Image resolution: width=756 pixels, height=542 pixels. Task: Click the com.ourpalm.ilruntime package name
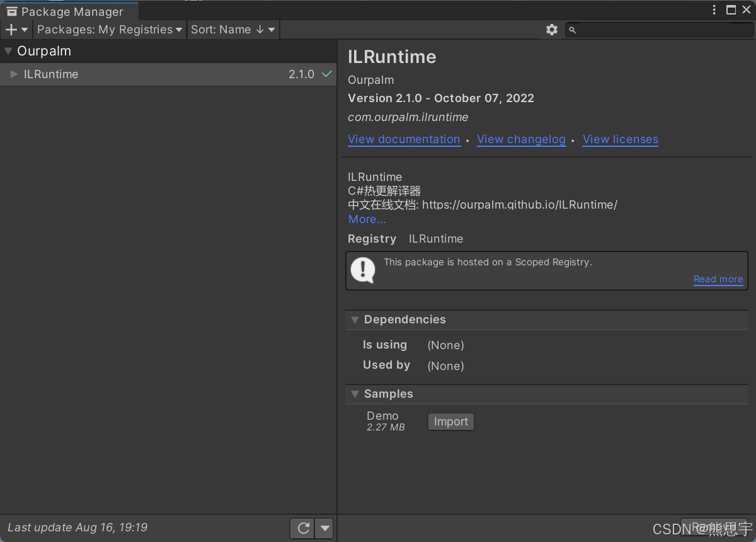[408, 117]
